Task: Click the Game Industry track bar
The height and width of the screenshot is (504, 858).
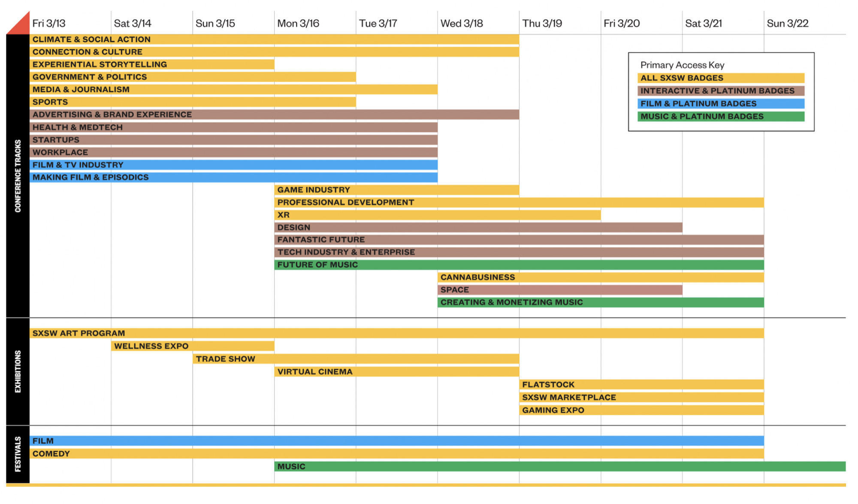Action: [397, 190]
